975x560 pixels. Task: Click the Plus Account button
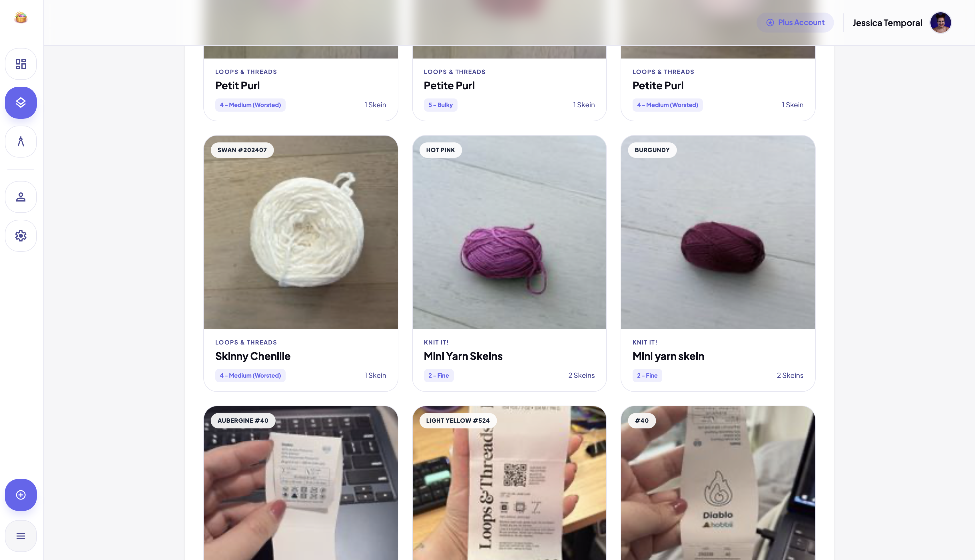click(x=795, y=22)
